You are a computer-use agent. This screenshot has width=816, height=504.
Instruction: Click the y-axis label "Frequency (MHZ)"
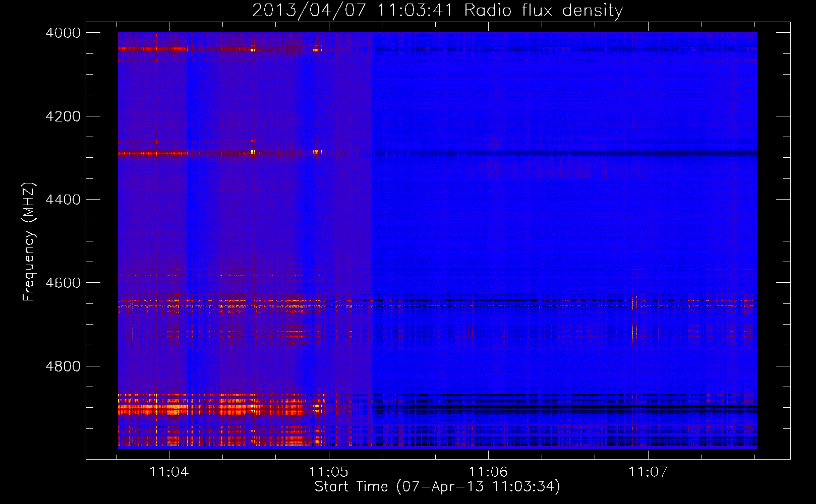click(x=29, y=242)
